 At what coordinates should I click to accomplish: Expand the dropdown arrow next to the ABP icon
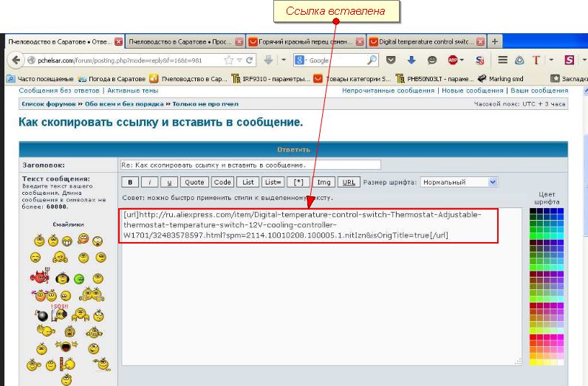[462, 61]
